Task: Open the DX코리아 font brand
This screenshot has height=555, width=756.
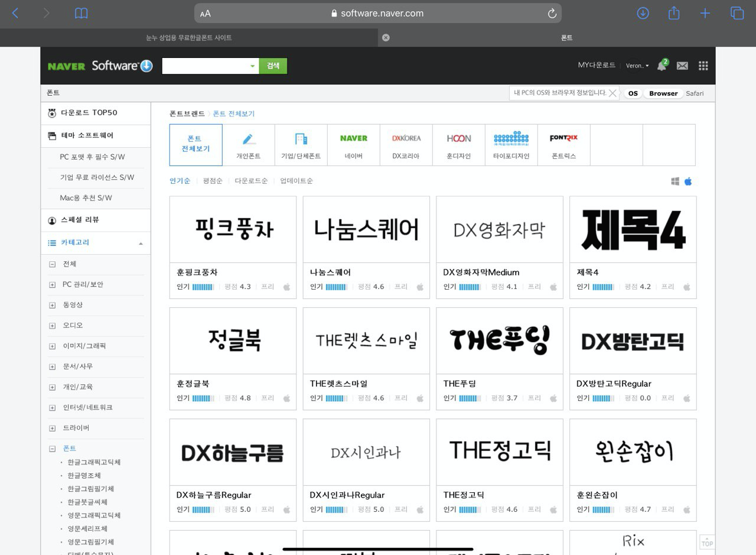Action: click(406, 145)
